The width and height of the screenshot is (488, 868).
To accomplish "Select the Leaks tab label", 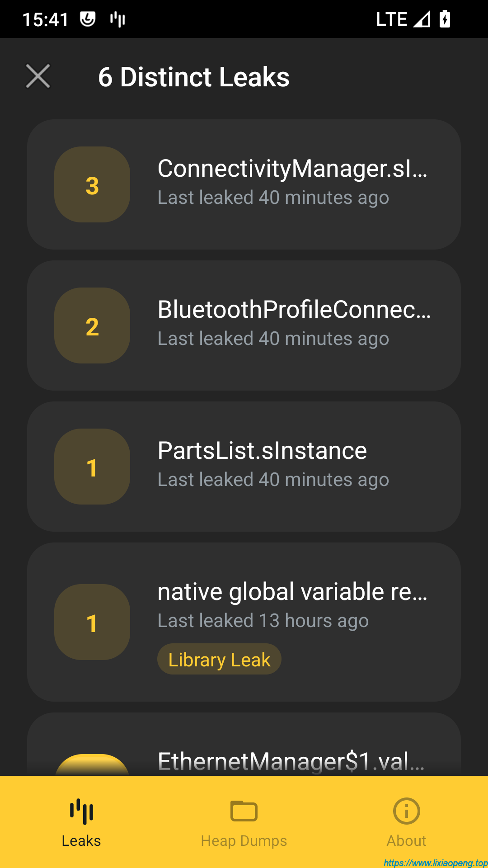I will coord(81,841).
